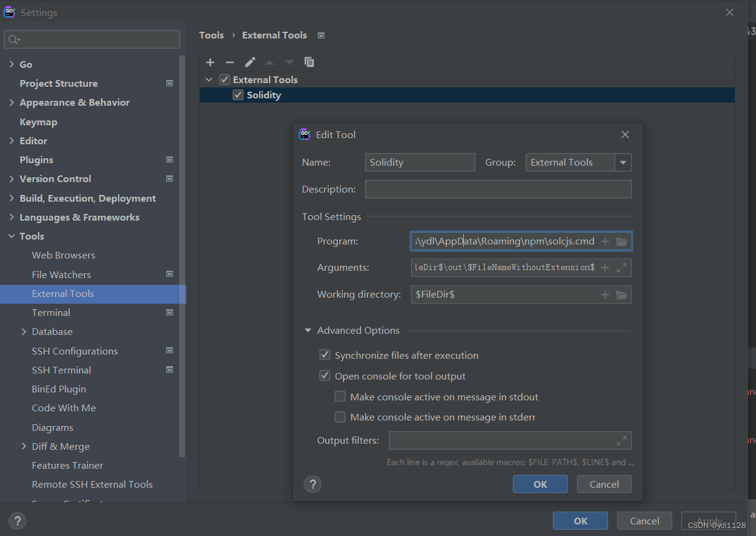Image resolution: width=756 pixels, height=536 pixels.
Task: Copy the selected external tool
Action: [309, 62]
